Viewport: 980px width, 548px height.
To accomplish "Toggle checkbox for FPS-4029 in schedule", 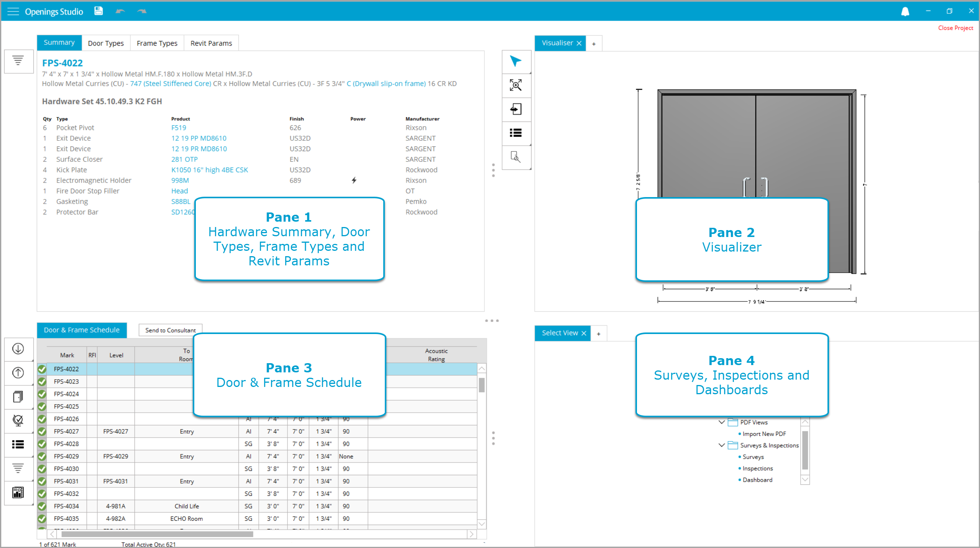I will click(x=43, y=456).
